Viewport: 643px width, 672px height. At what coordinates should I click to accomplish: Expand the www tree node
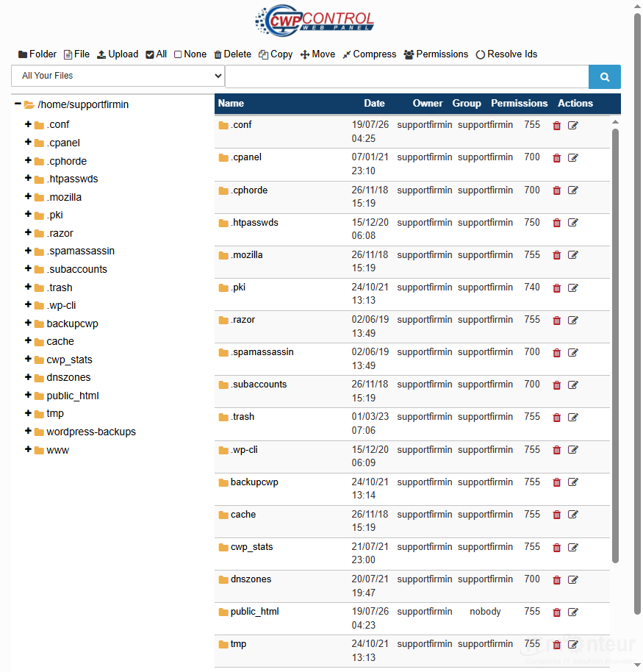pos(28,449)
